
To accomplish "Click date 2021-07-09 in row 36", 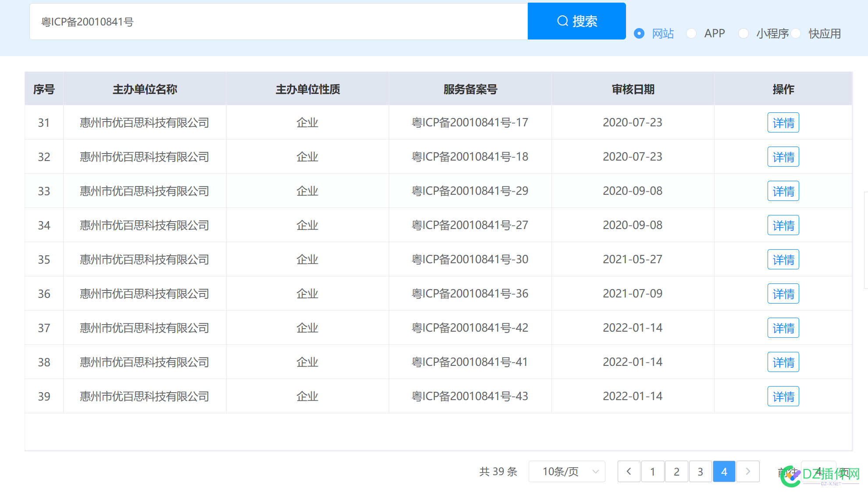I will pos(633,294).
